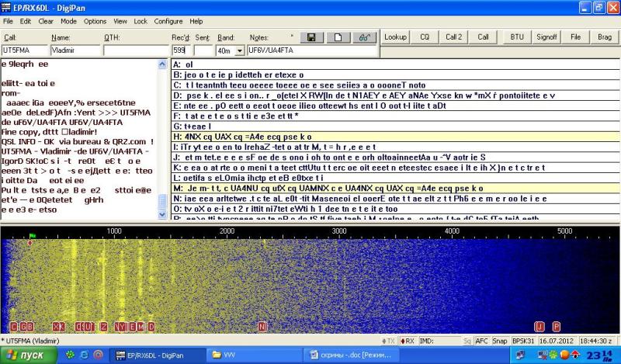Screen dimensions: 621x364
Task: Toggle AFC in the status bar
Action: (x=481, y=341)
